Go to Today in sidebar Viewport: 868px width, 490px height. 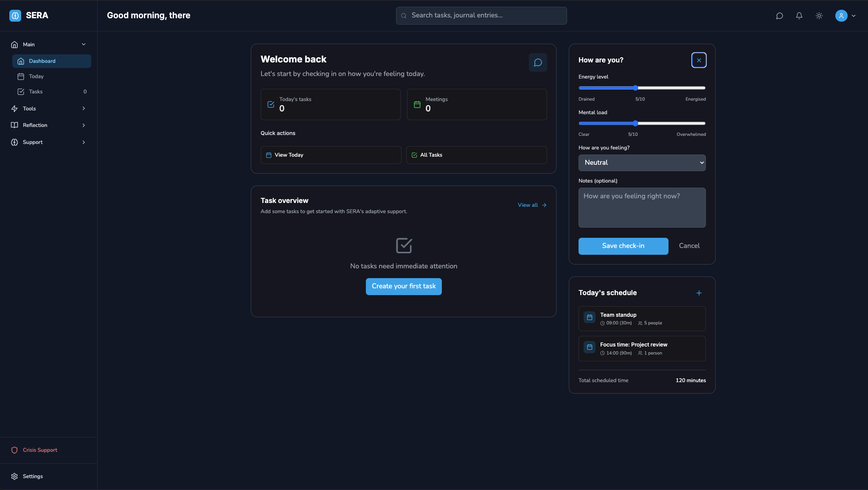click(37, 76)
